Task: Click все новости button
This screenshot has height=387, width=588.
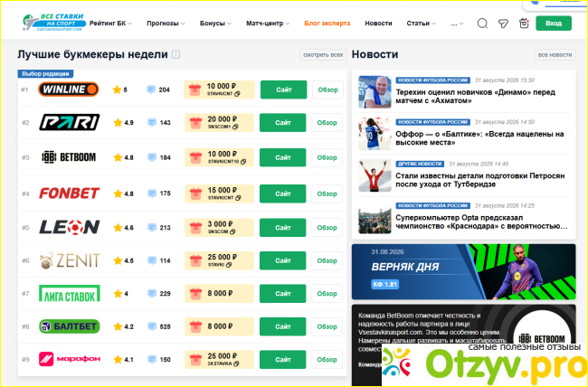Action: click(x=555, y=55)
